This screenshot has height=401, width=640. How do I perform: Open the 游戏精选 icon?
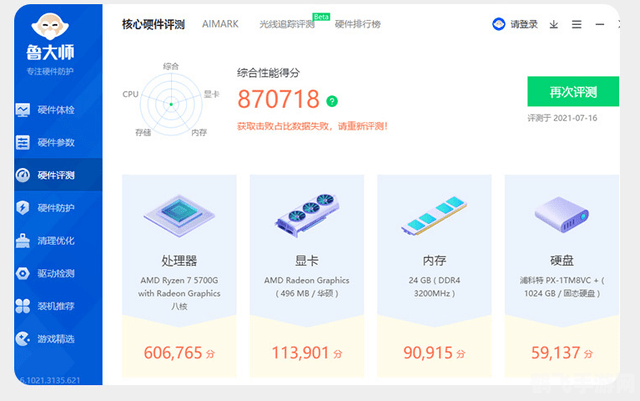[x=23, y=339]
